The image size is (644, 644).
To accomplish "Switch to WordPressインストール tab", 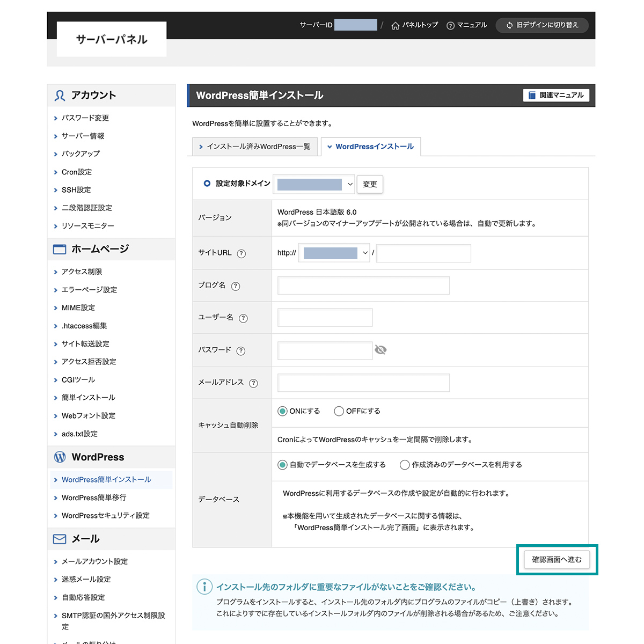I will [371, 147].
